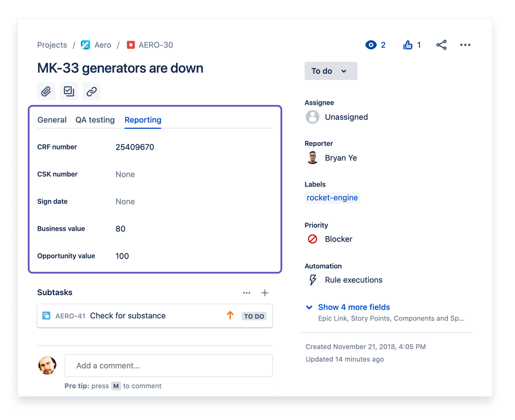
Task: Click Rule executions under Automation
Action: pyautogui.click(x=354, y=280)
